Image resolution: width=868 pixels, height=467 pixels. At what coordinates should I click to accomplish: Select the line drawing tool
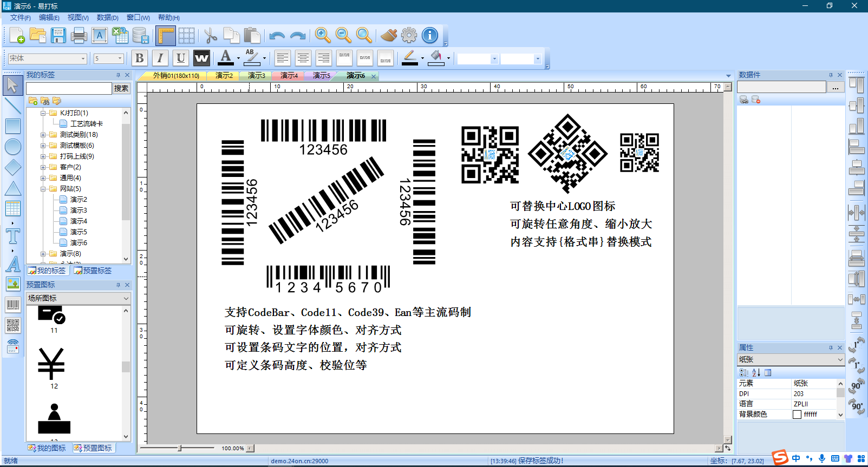pyautogui.click(x=12, y=106)
